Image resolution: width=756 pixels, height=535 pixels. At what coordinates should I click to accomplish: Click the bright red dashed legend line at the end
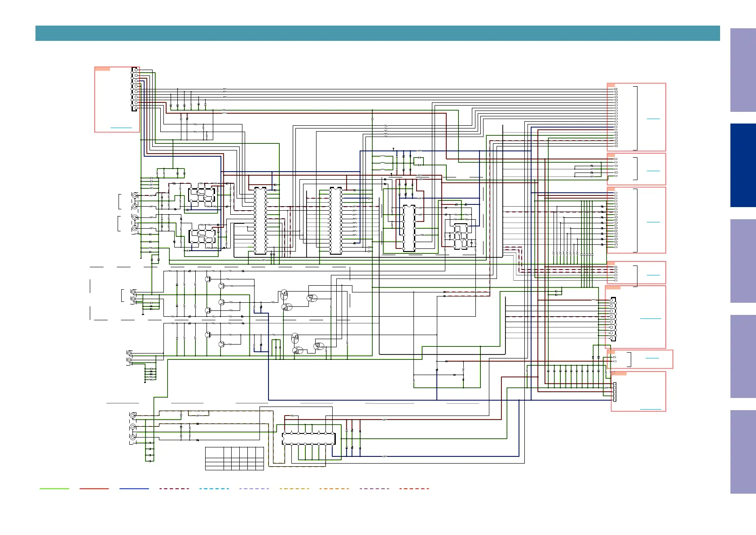tap(414, 489)
